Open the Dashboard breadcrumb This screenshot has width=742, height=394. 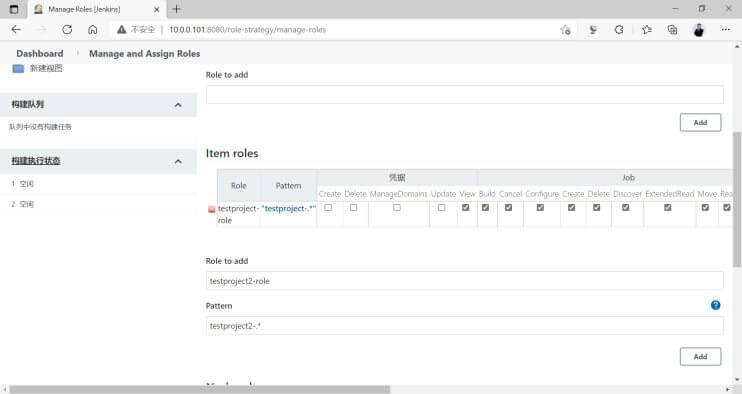(40, 53)
